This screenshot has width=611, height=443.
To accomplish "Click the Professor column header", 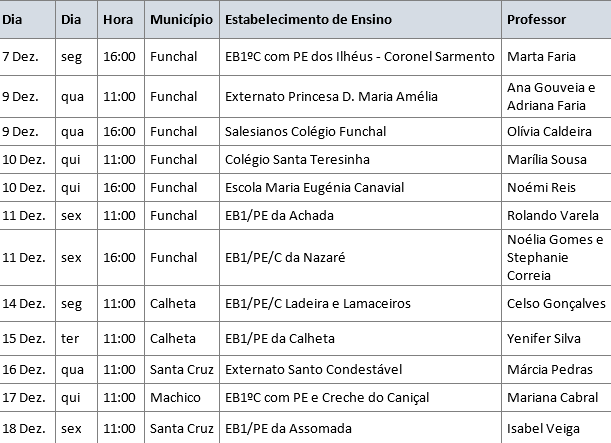I will (536, 20).
